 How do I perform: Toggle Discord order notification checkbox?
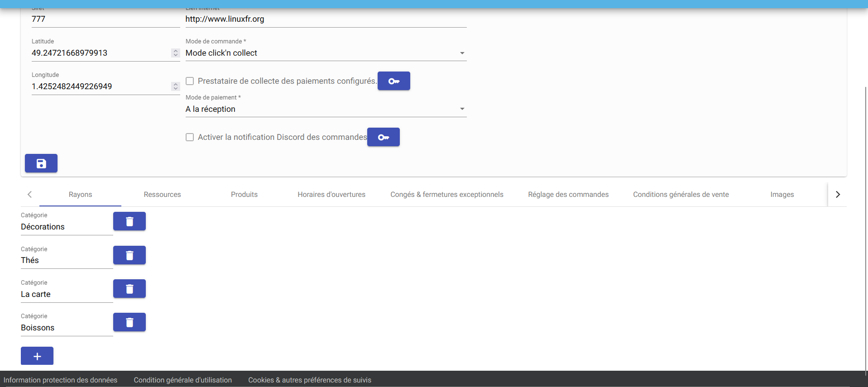190,137
